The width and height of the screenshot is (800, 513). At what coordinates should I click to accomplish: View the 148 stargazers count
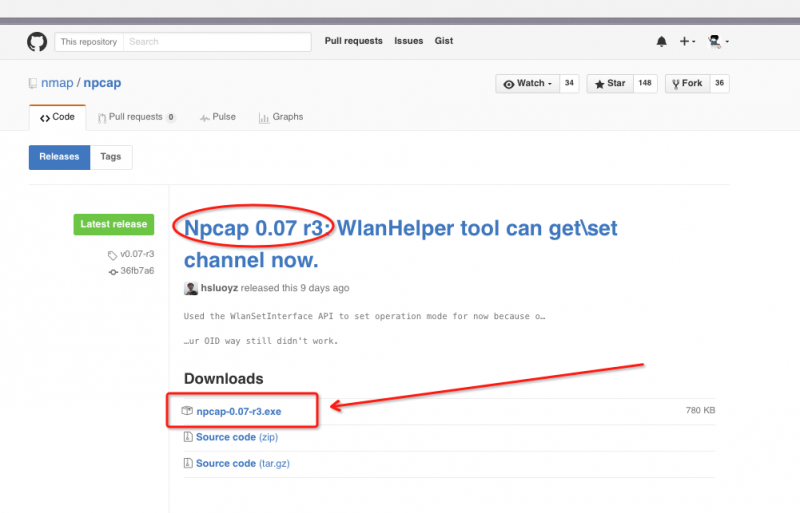pyautogui.click(x=645, y=83)
